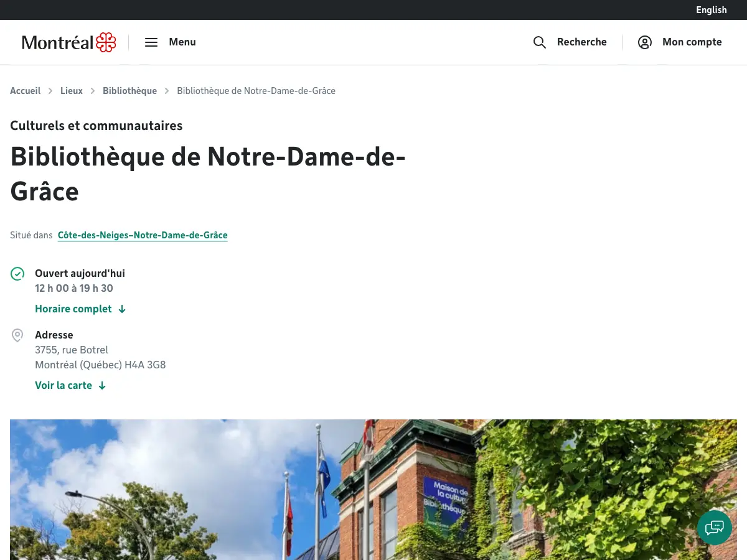The image size is (747, 560).
Task: Go to Accueil breadcrumb
Action: (26, 91)
